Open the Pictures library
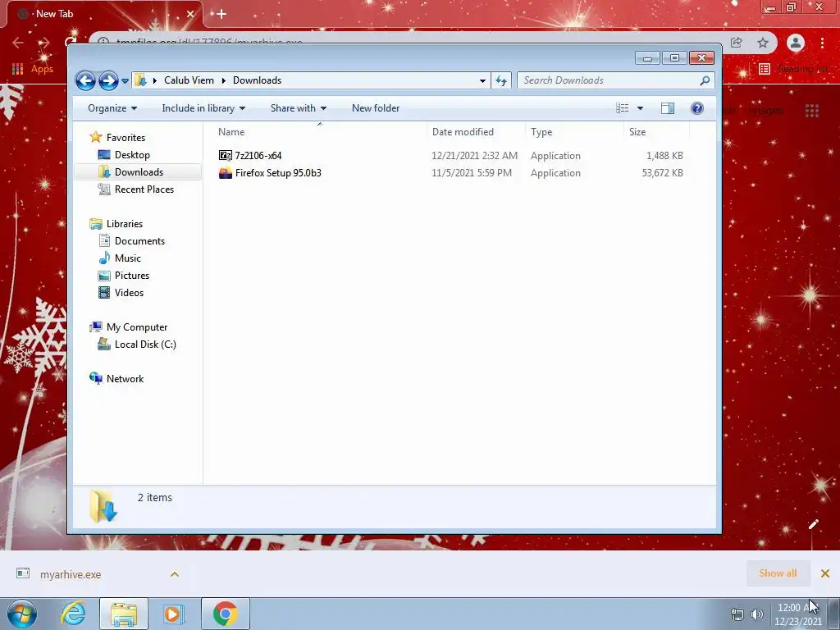This screenshot has width=840, height=630. pos(132,275)
